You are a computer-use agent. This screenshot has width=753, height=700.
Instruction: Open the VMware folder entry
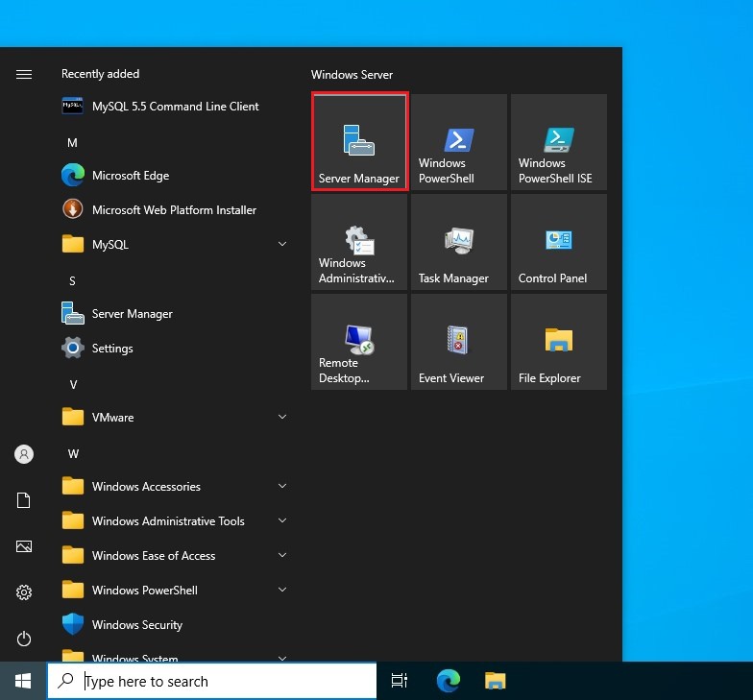pyautogui.click(x=174, y=417)
